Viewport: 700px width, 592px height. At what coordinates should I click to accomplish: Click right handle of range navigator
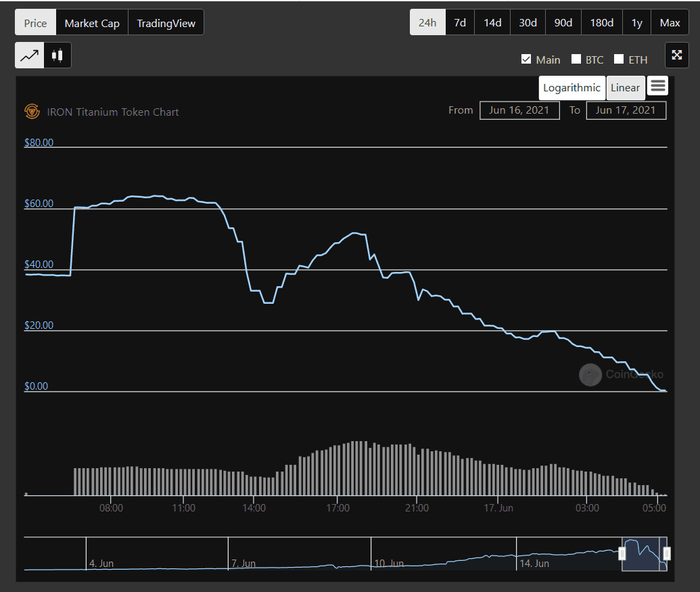tap(667, 554)
